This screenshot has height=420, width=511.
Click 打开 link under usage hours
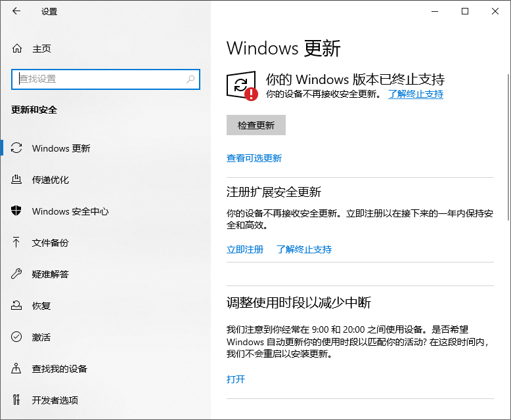236,379
